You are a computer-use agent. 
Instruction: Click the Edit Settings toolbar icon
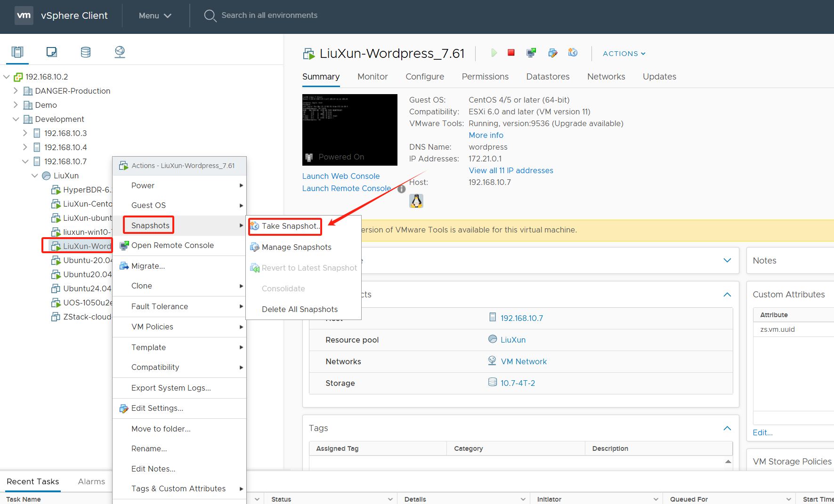pyautogui.click(x=553, y=53)
